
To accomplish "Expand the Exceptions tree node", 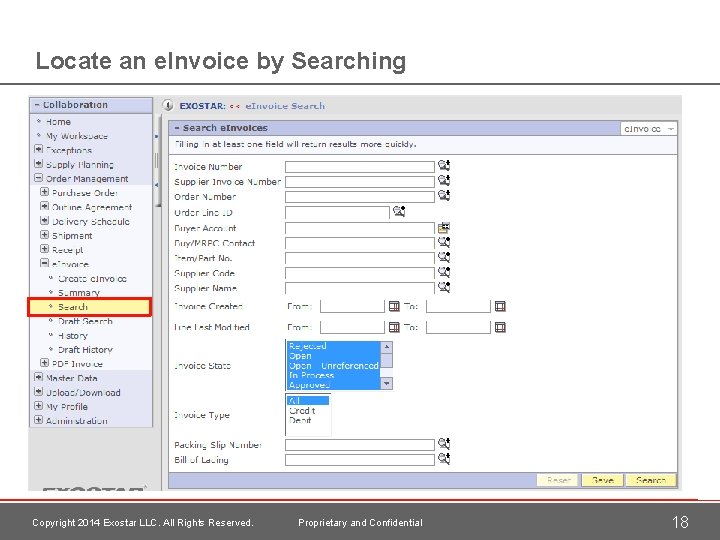I will (39, 149).
